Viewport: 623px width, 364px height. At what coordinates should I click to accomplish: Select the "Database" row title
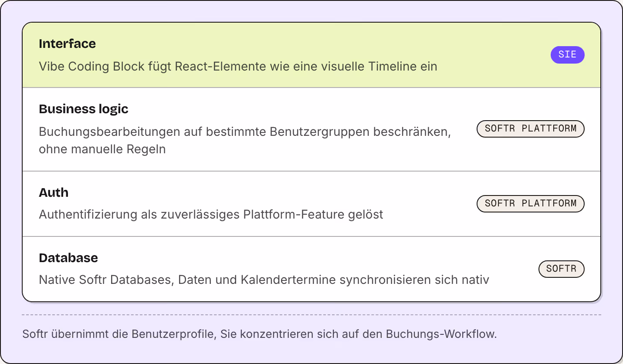(68, 258)
